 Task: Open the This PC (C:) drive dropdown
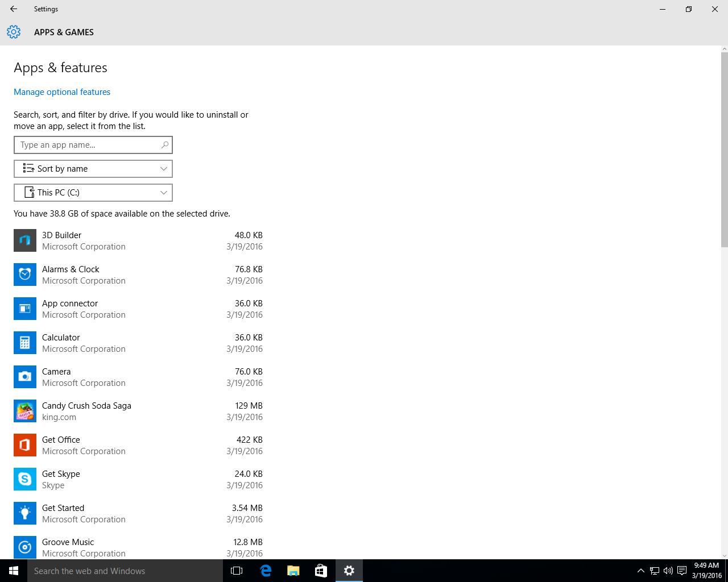tap(93, 193)
